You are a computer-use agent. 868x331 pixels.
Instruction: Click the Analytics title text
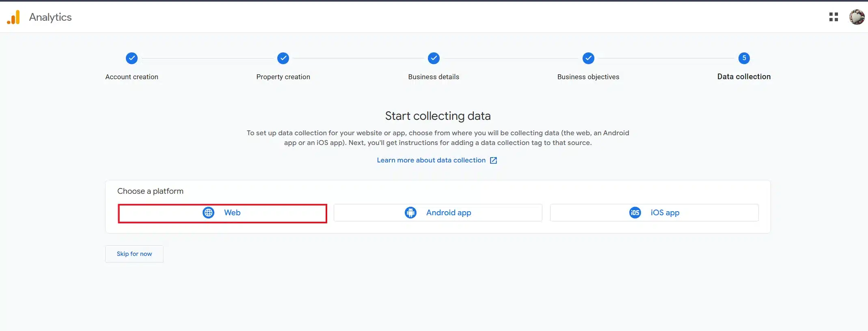(50, 17)
